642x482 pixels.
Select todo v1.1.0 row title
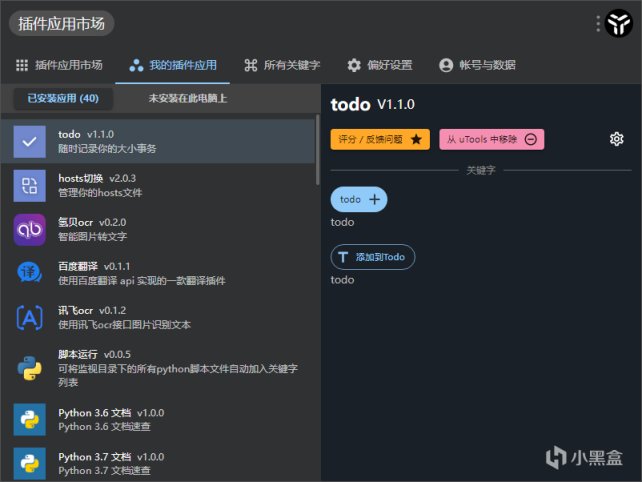[86, 134]
